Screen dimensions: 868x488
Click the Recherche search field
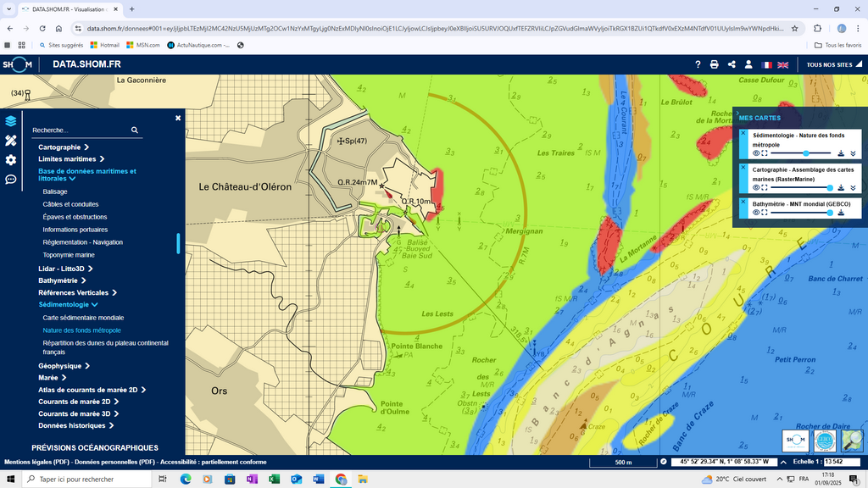(81, 130)
